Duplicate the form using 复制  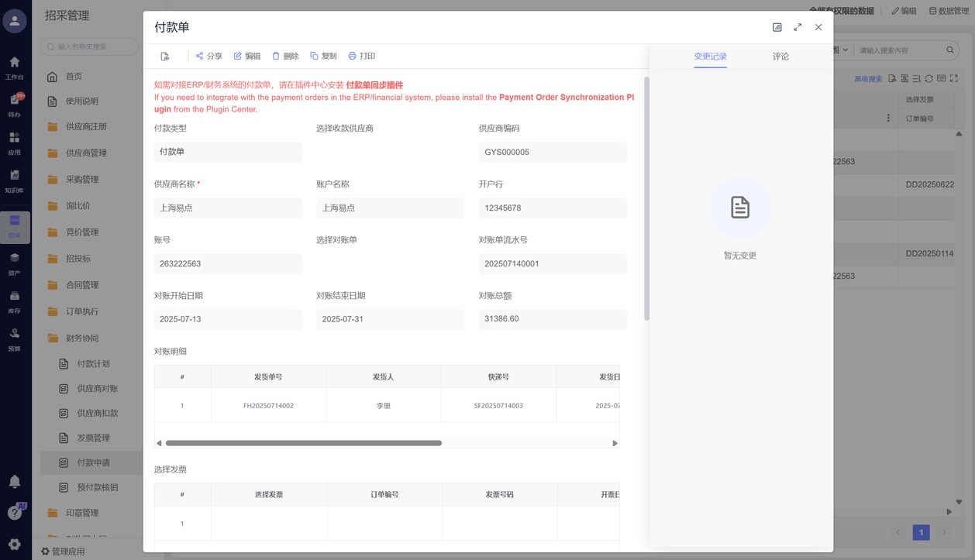[323, 57]
